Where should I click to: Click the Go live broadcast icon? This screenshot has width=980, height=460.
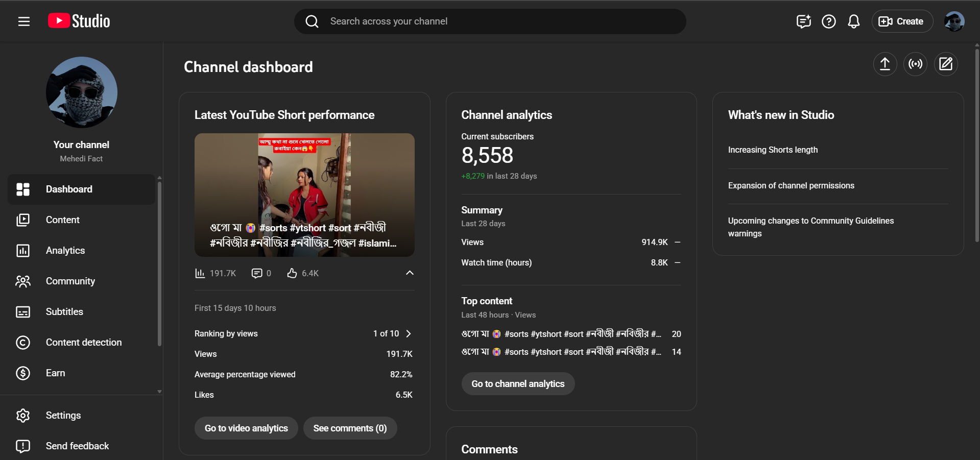click(915, 64)
